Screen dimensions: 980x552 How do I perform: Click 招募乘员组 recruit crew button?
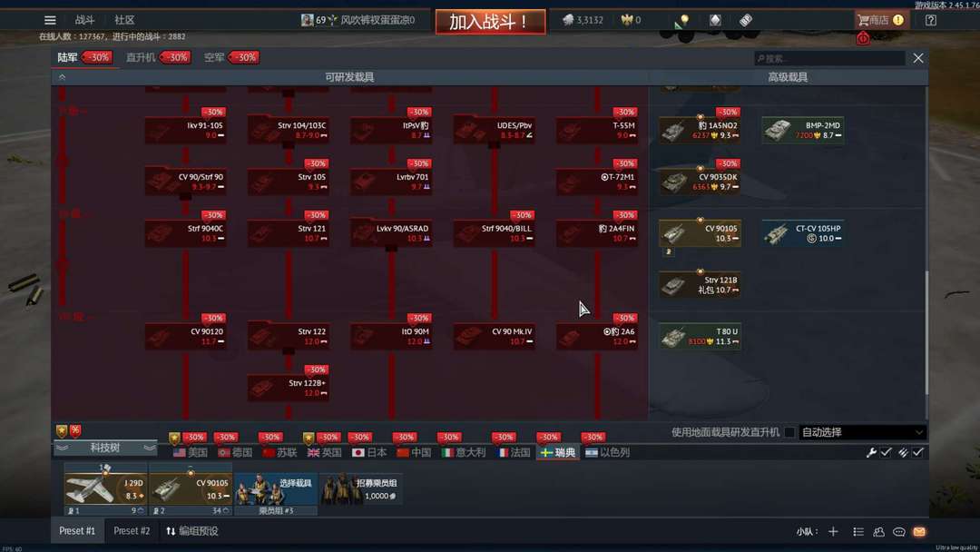tap(360, 488)
